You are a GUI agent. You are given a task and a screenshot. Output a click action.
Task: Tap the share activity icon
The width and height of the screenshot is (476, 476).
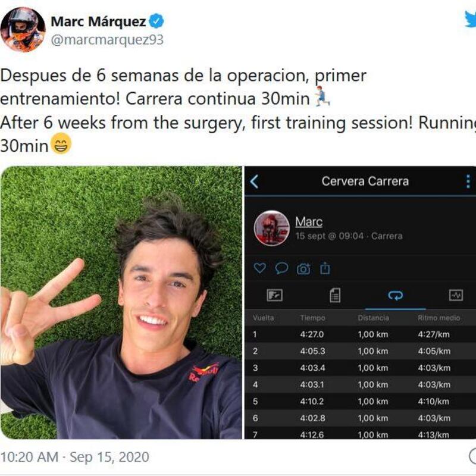click(x=325, y=268)
